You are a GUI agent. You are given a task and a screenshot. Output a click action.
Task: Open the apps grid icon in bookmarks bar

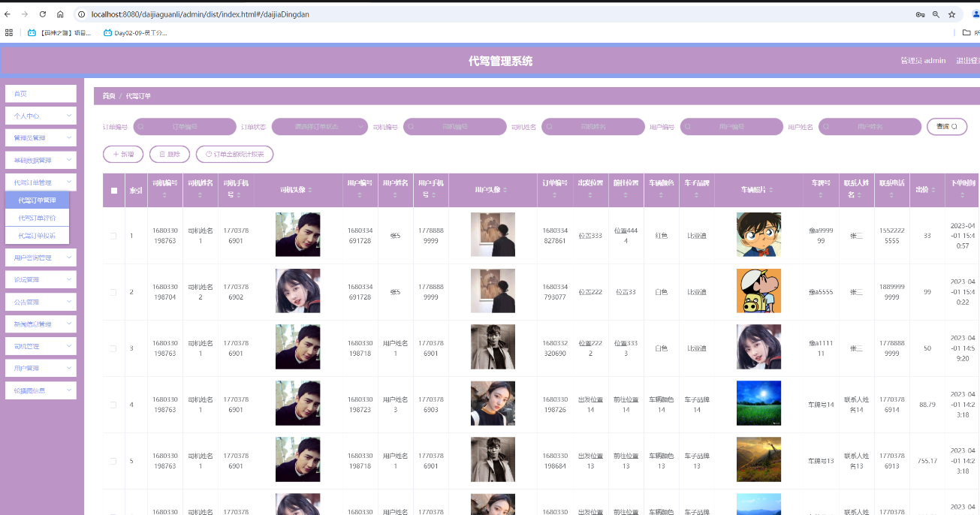(9, 32)
